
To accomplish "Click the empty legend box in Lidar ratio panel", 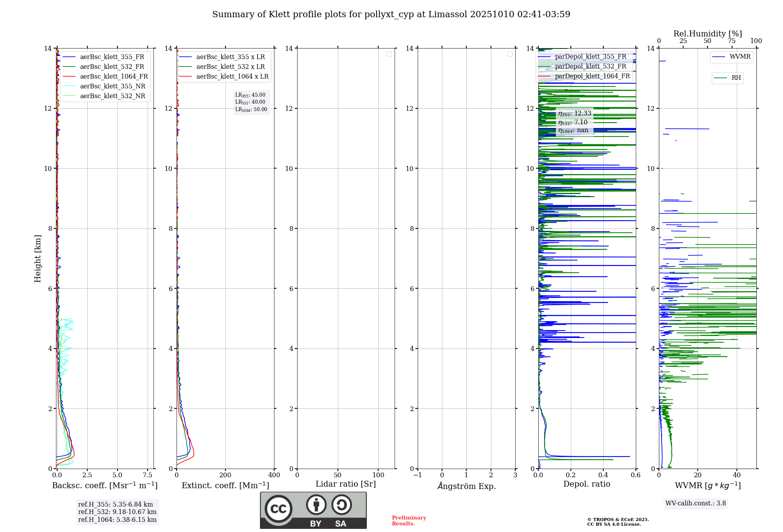I will click(389, 54).
